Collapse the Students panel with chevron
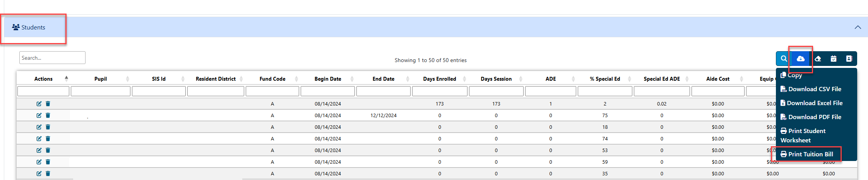This screenshot has width=868, height=180. [x=858, y=27]
